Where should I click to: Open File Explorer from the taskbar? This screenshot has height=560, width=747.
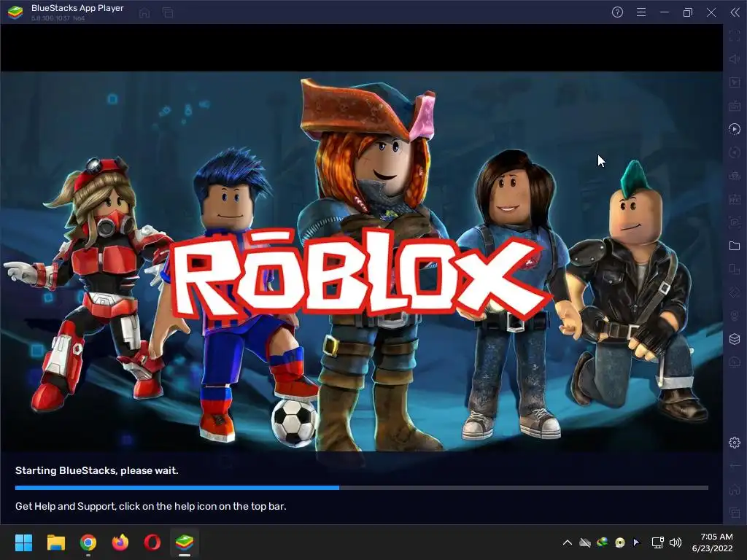(55, 542)
